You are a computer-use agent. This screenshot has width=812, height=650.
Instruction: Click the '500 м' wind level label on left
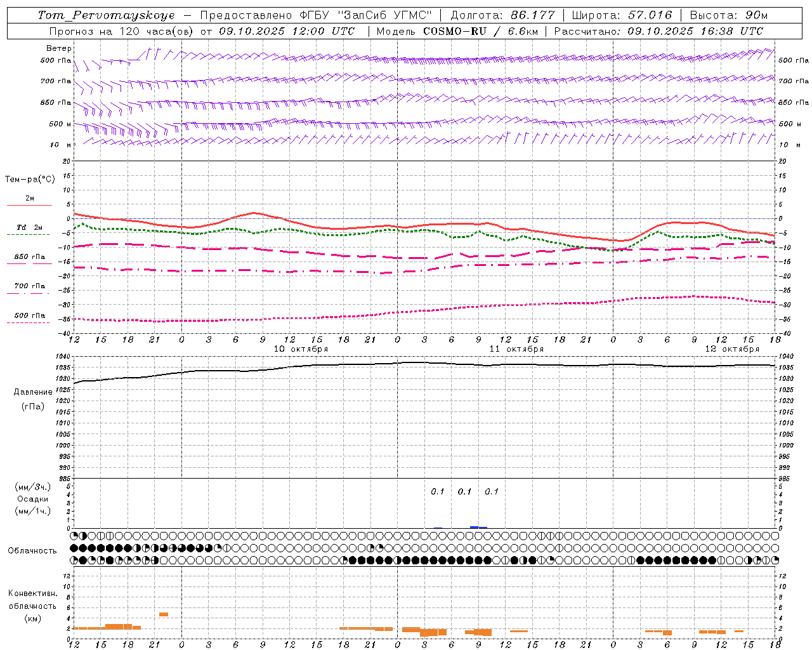coord(60,124)
